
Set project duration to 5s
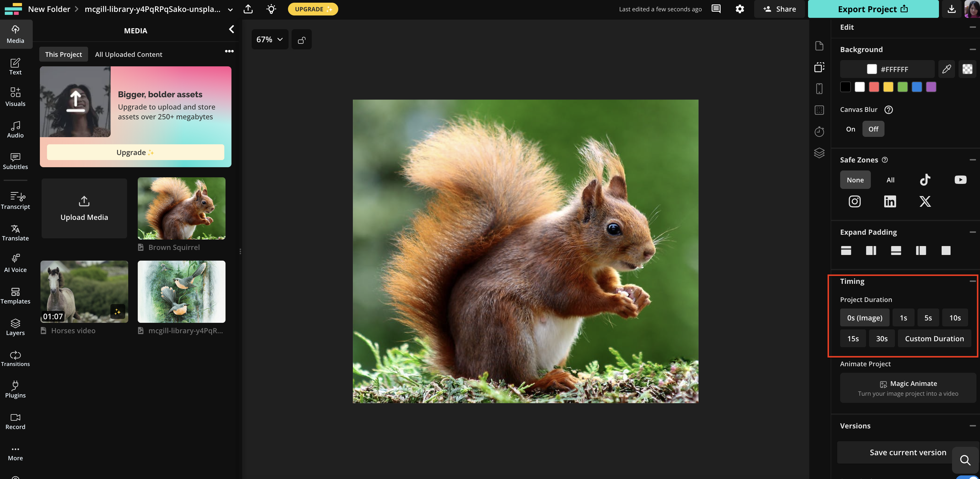(x=928, y=318)
